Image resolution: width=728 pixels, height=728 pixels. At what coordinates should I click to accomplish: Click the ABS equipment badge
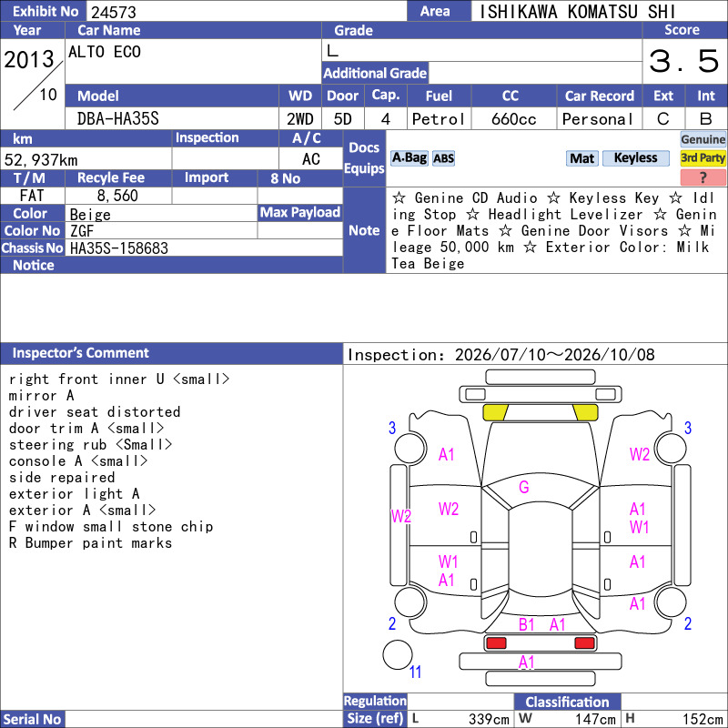coord(443,158)
